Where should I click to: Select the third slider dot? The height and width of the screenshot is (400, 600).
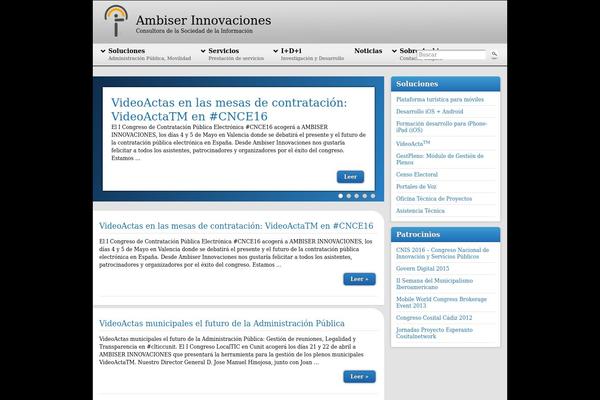[x=357, y=196]
